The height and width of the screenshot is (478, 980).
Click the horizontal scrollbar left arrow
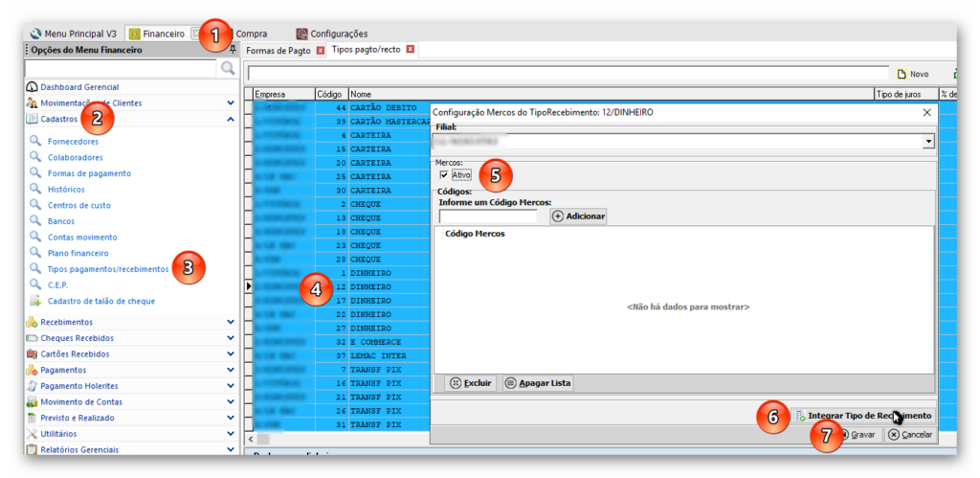(x=252, y=440)
